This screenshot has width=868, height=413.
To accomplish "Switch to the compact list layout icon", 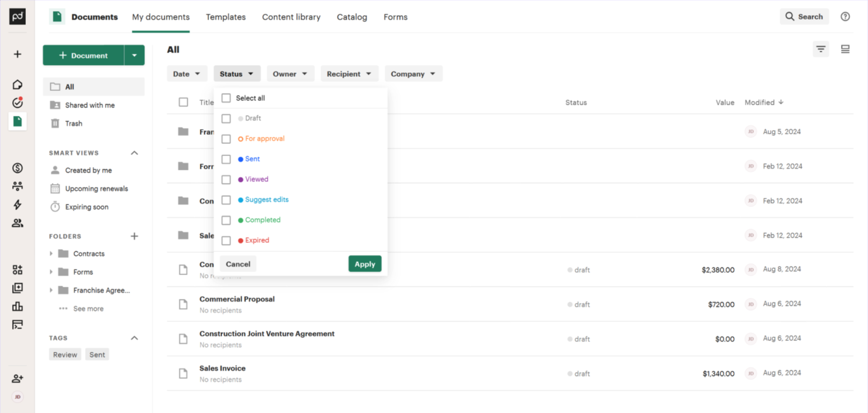I will (x=845, y=49).
